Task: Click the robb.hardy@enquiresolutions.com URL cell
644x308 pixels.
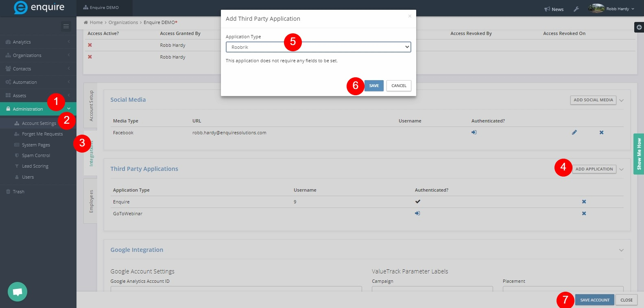Action: pyautogui.click(x=229, y=133)
